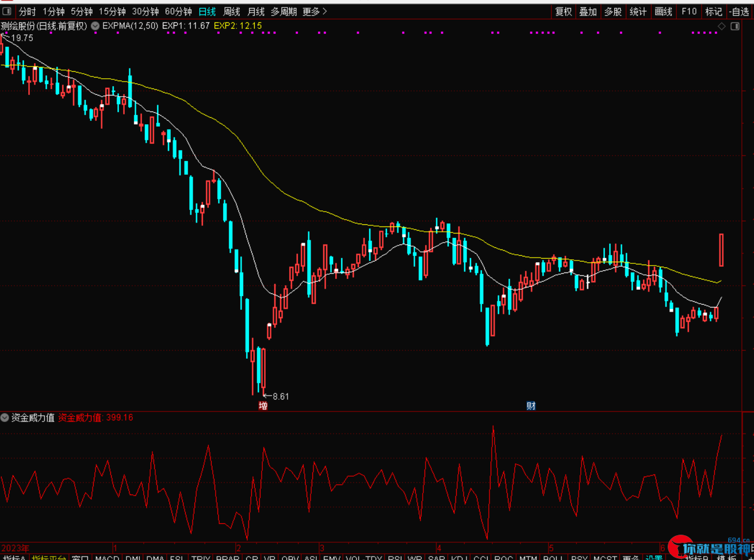Click the 2023年 timeline label
Image resolution: width=754 pixels, height=560 pixels.
tap(16, 548)
